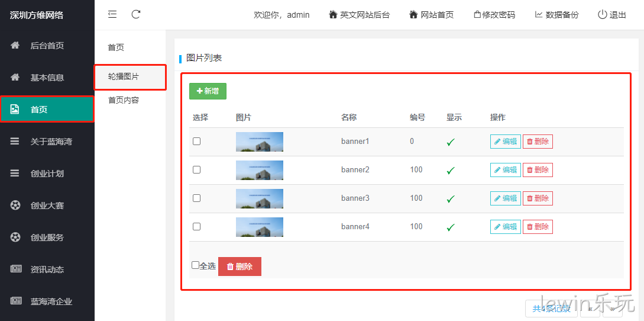644x321 pixels.
Task: Open the banner1 thumbnail image
Action: 260,142
